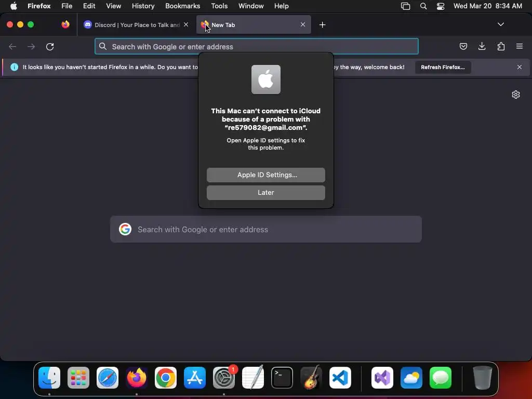532x399 pixels.
Task: Launch Google Chrome from the Dock
Action: pos(166,377)
